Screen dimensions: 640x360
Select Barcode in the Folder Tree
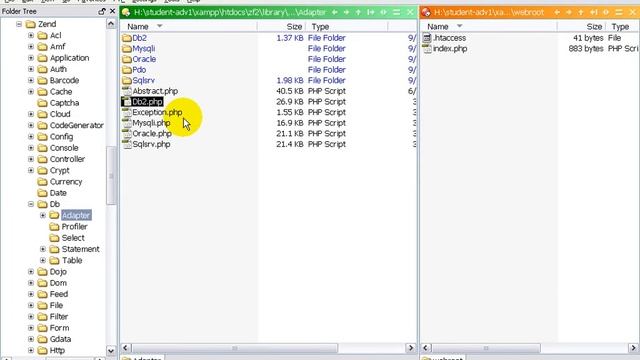(x=64, y=80)
